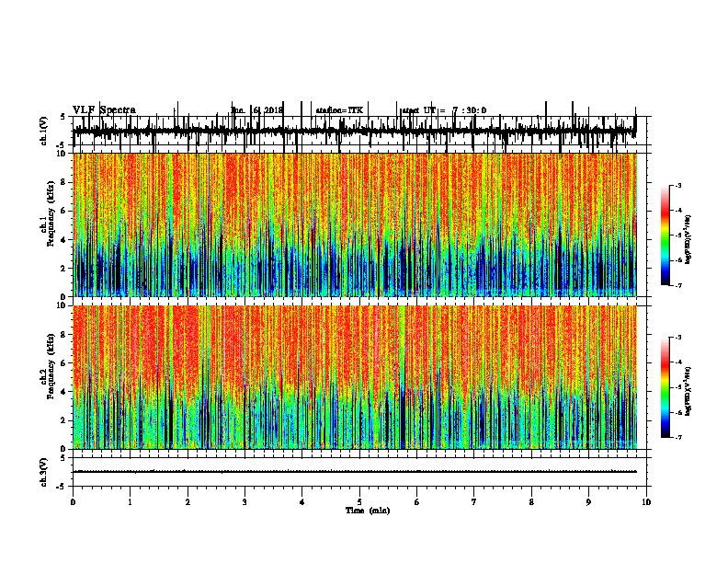The image size is (728, 563).
Task: Click time axis tick label "9"
Action: (588, 502)
